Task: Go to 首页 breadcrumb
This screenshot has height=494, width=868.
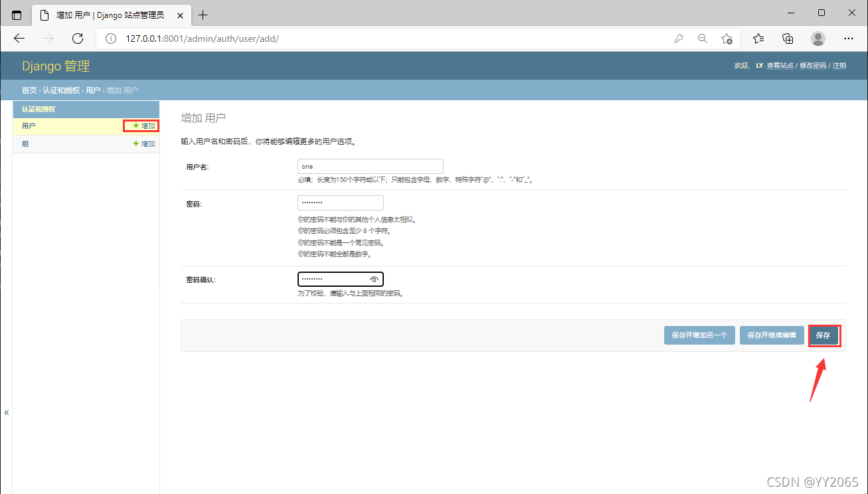Action: pyautogui.click(x=29, y=90)
